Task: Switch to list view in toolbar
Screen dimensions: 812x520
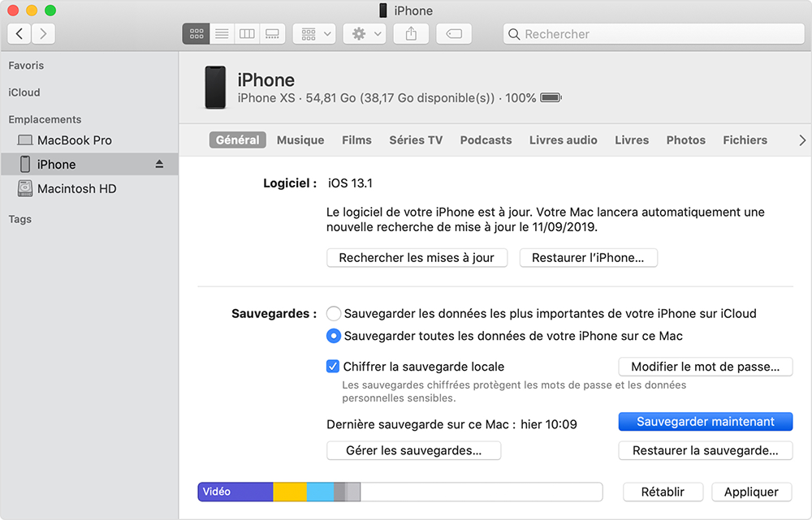Action: 221,34
